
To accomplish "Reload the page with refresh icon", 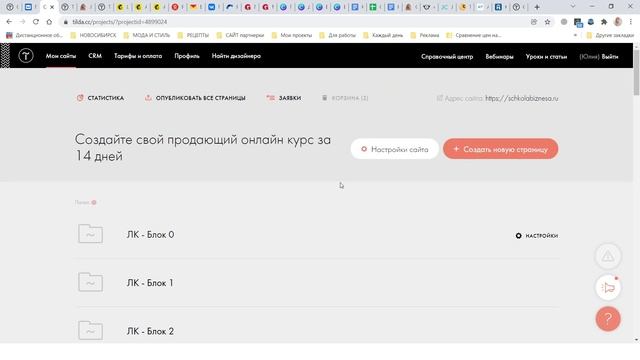I will pos(36,22).
